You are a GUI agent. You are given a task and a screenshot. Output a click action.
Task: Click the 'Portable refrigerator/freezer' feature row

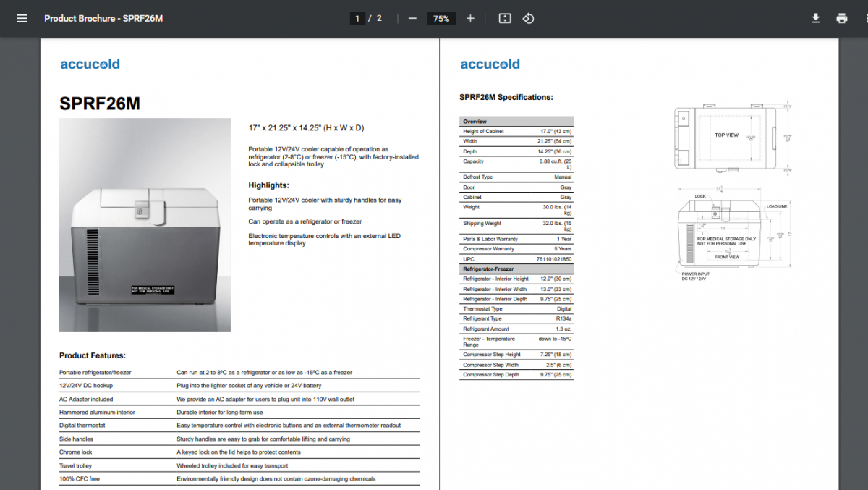tap(239, 373)
